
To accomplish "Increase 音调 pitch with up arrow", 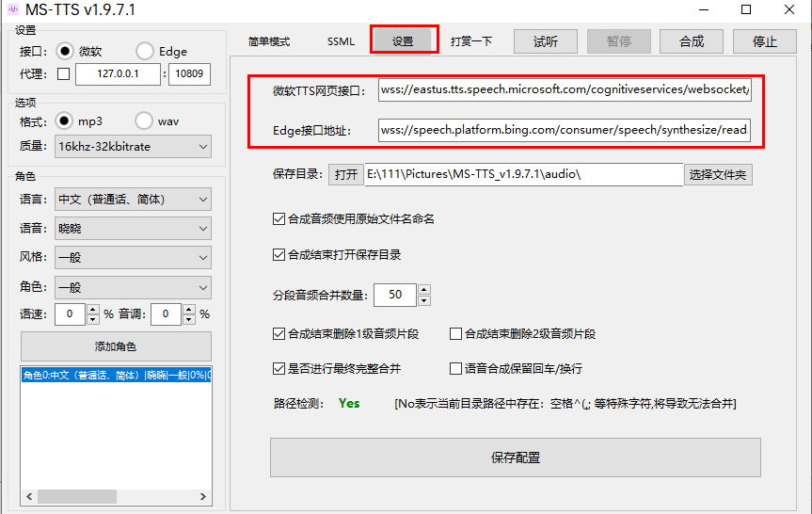I will click(189, 310).
